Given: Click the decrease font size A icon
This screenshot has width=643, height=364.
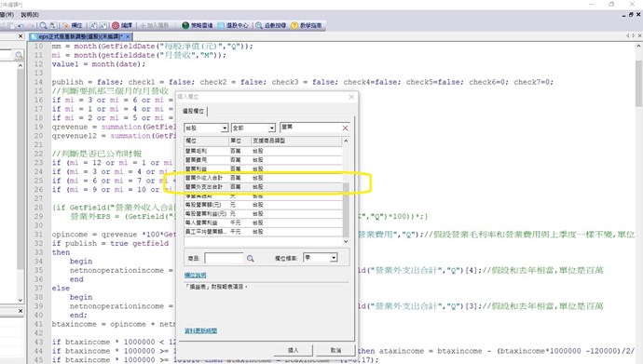Looking at the screenshot, I should (x=103, y=25).
